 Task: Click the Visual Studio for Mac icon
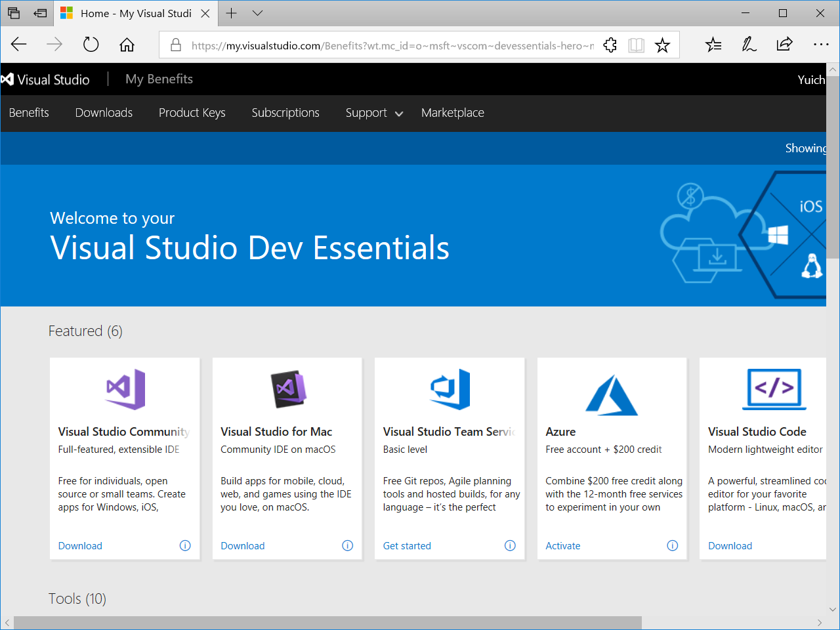click(288, 389)
